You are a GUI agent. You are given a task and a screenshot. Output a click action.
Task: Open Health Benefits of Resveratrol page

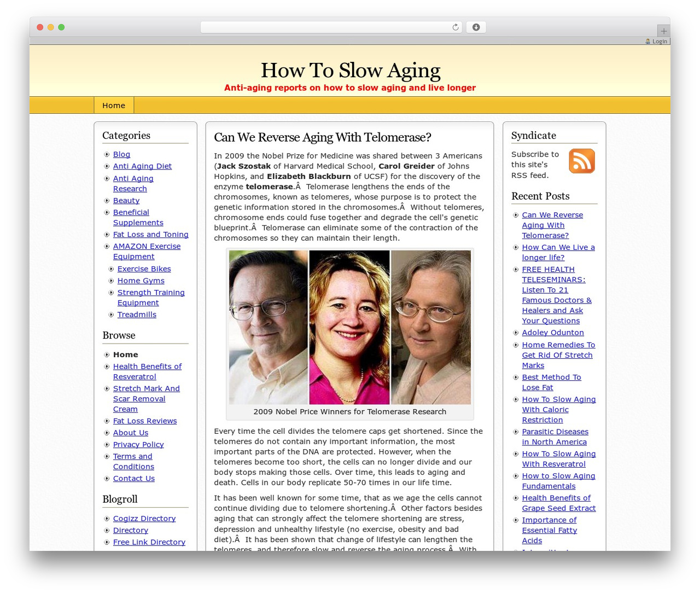point(147,371)
